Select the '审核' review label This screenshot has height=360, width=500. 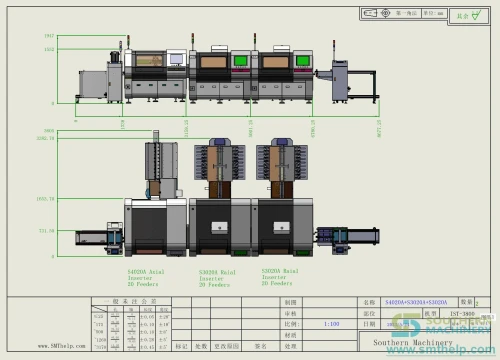290,313
